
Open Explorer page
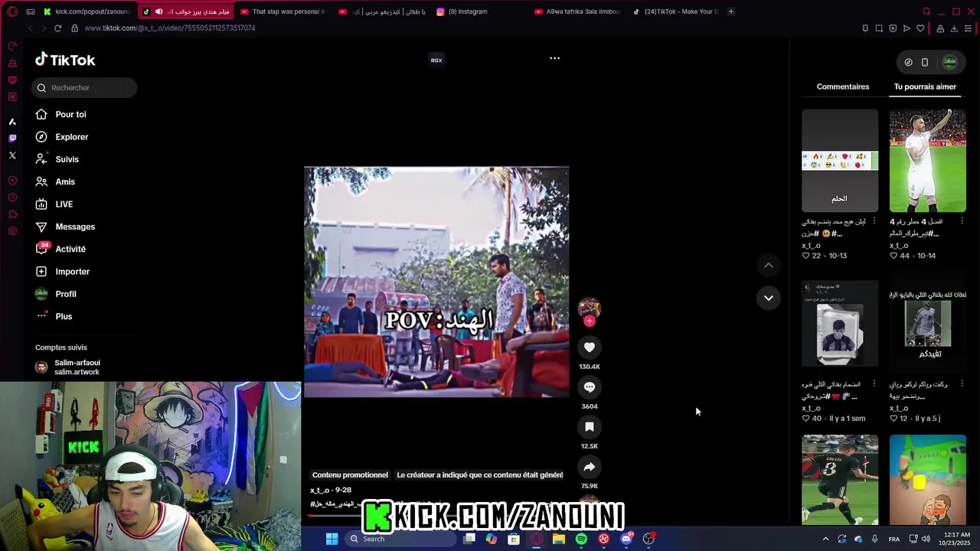click(x=71, y=137)
